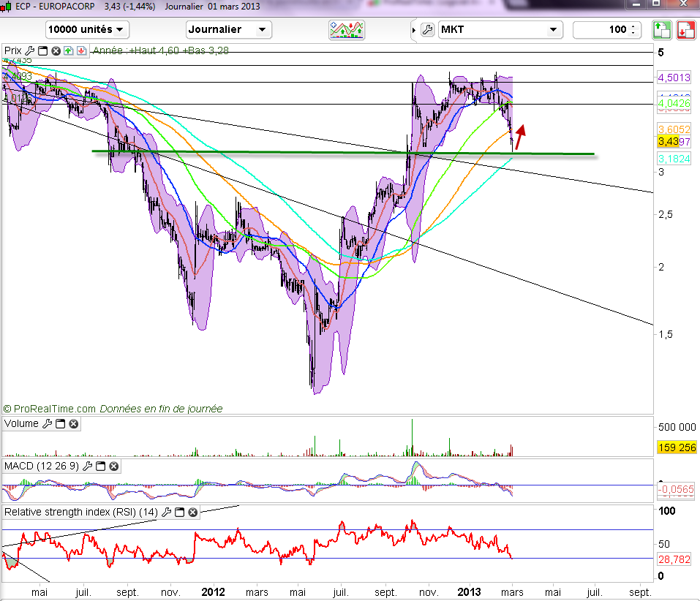Maximize the MACD panel
This screenshot has width=700, height=601.
tap(101, 466)
